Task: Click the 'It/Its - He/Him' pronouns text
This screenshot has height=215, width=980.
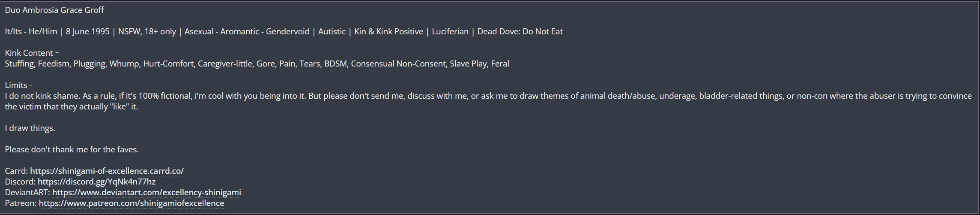Action: pos(31,31)
